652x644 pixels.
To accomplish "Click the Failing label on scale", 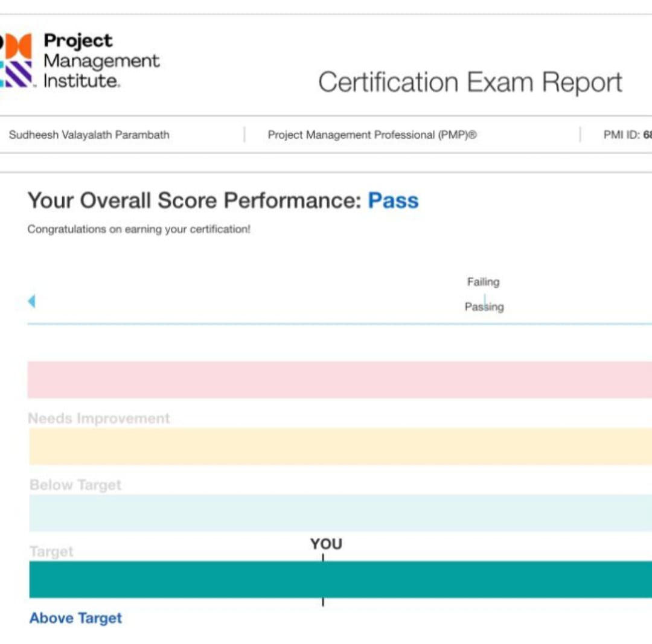I will point(483,282).
